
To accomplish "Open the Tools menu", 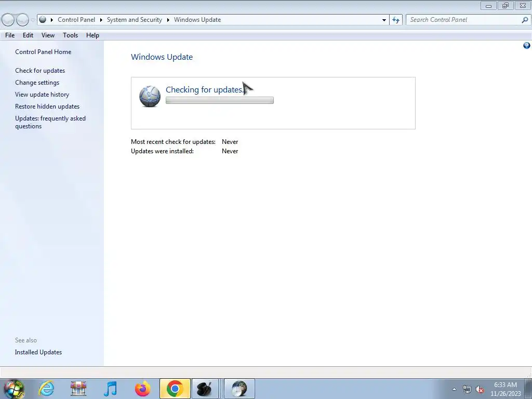I will point(70,35).
